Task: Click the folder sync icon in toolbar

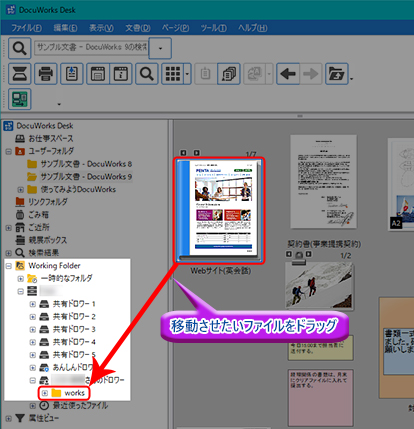Action: tap(337, 74)
